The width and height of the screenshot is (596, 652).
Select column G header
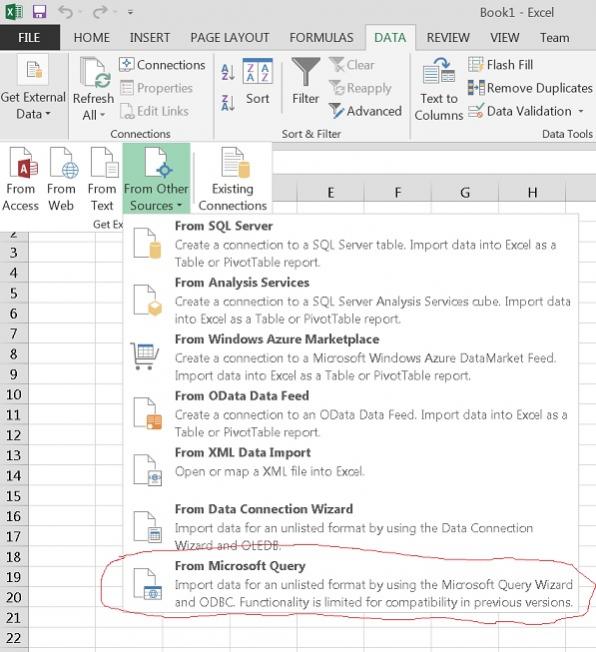(x=465, y=193)
